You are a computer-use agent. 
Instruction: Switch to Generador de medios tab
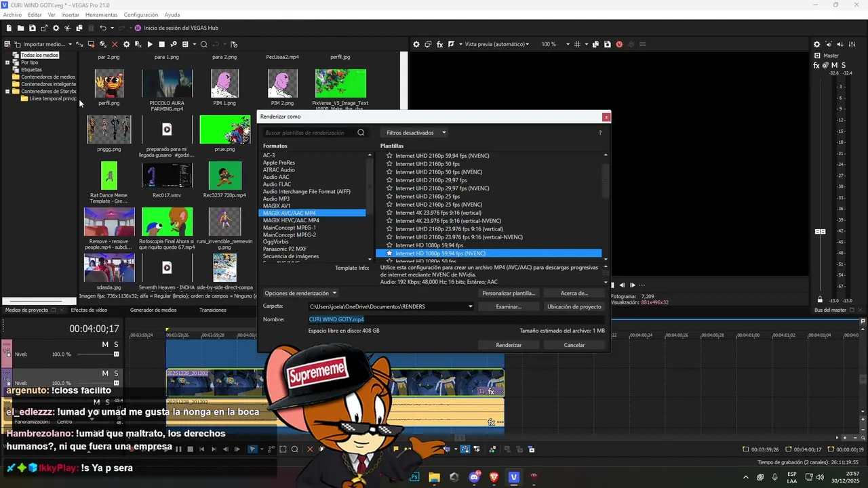click(x=153, y=310)
